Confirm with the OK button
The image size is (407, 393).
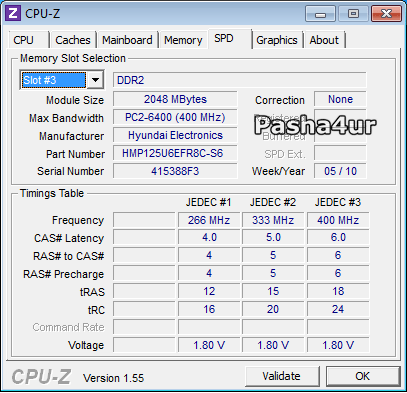pos(363,376)
